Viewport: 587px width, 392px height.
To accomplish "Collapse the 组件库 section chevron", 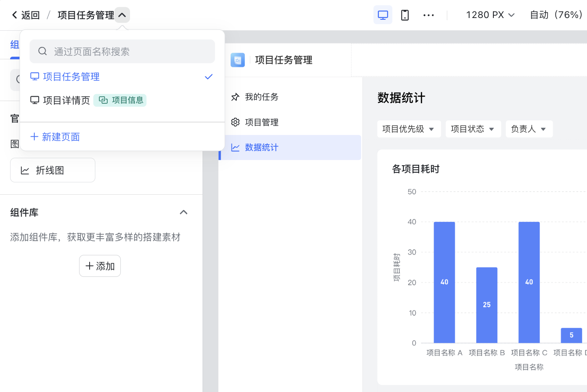I will [184, 212].
